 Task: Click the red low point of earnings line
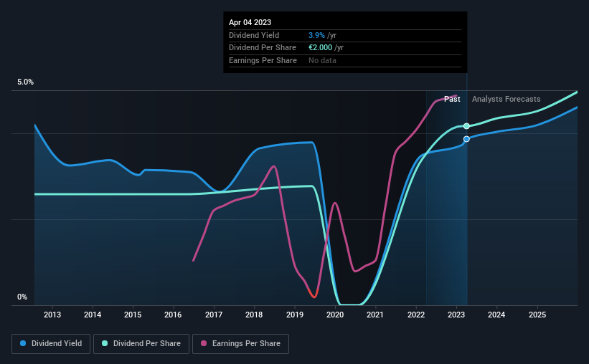(314, 296)
